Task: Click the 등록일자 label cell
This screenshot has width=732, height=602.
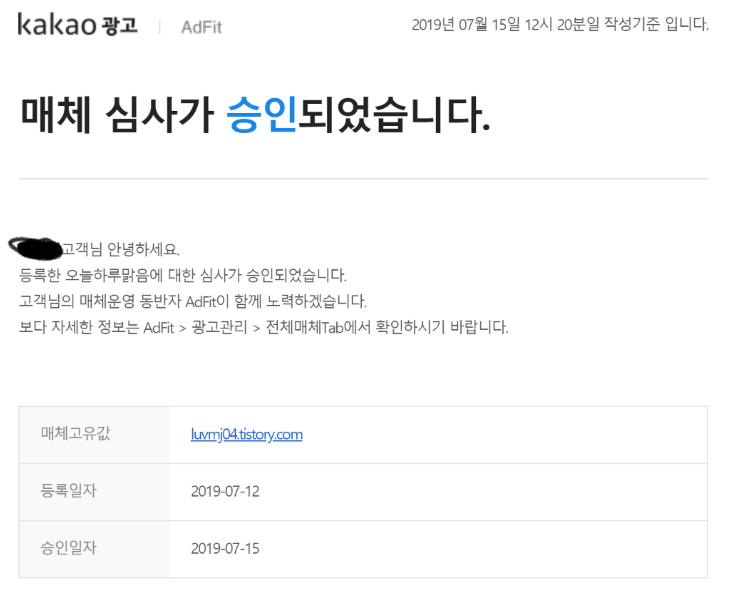Action: [x=94, y=492]
